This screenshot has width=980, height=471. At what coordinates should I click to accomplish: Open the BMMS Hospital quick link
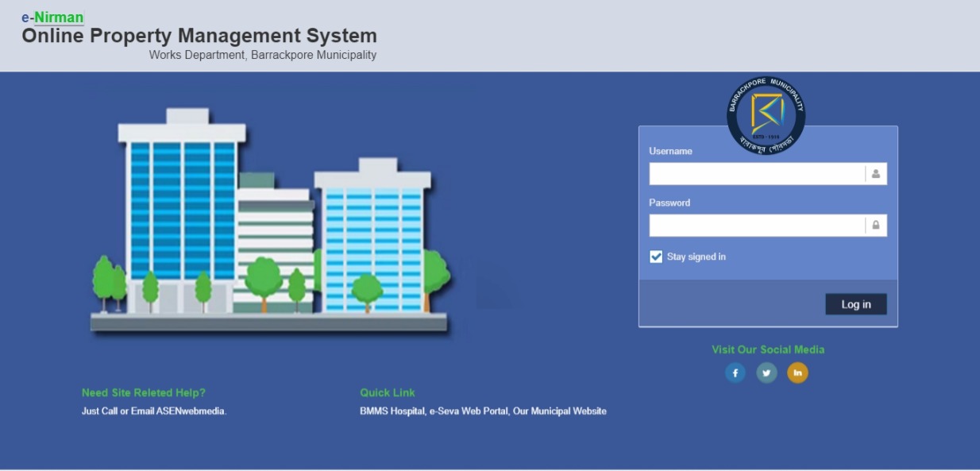[x=392, y=411]
